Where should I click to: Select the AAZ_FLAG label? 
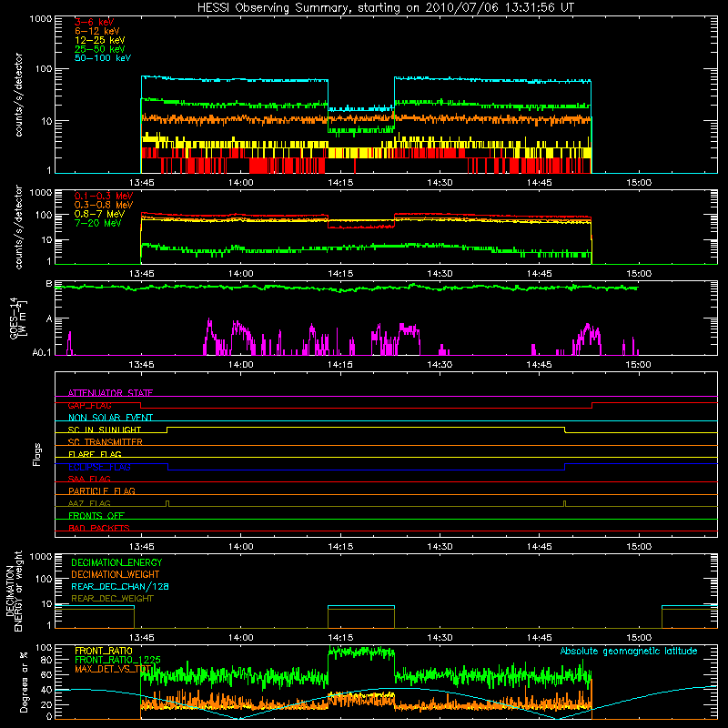tap(89, 503)
